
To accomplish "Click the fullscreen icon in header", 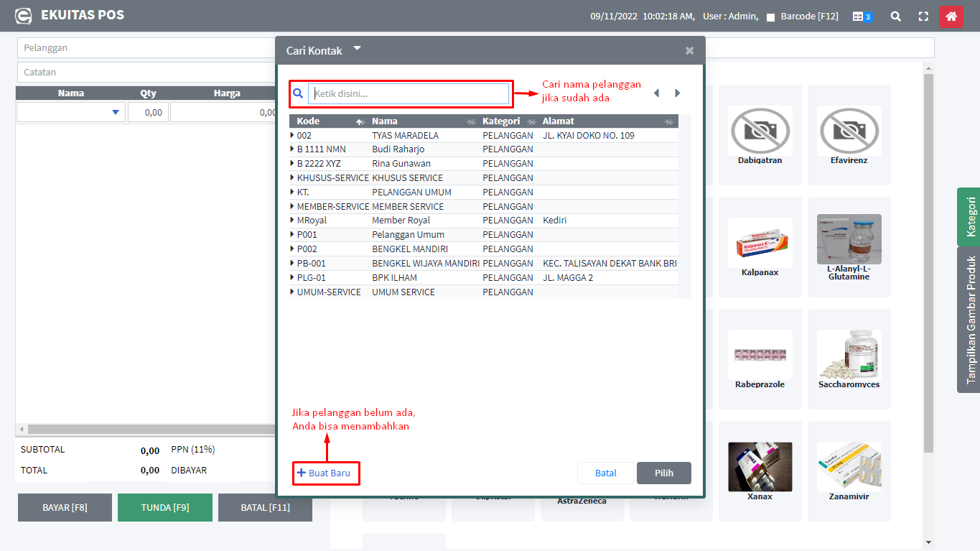I will coord(923,16).
